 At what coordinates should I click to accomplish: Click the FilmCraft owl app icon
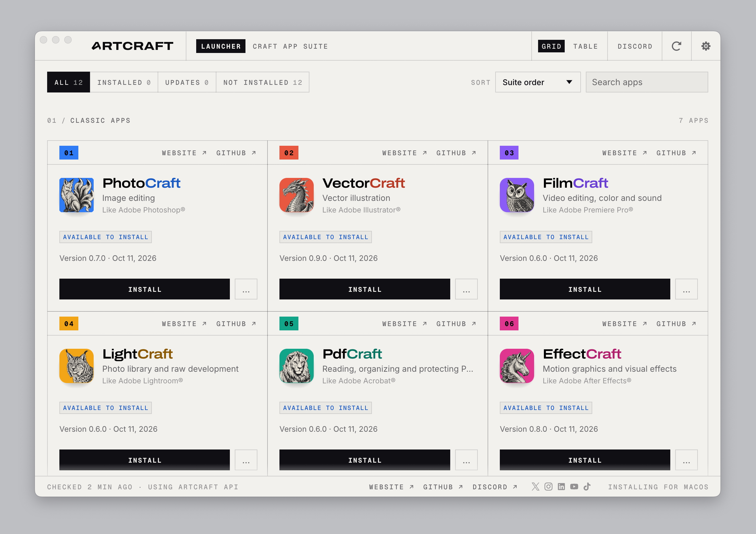(517, 195)
